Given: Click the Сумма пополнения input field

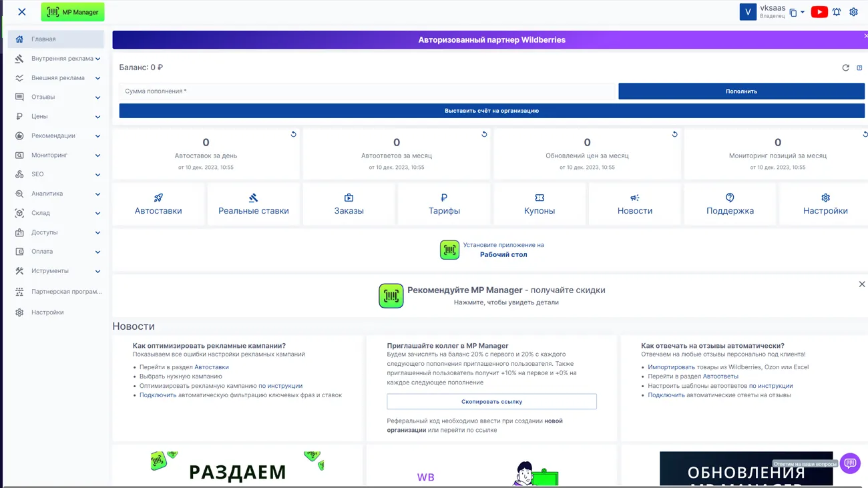Looking at the screenshot, I should (367, 91).
